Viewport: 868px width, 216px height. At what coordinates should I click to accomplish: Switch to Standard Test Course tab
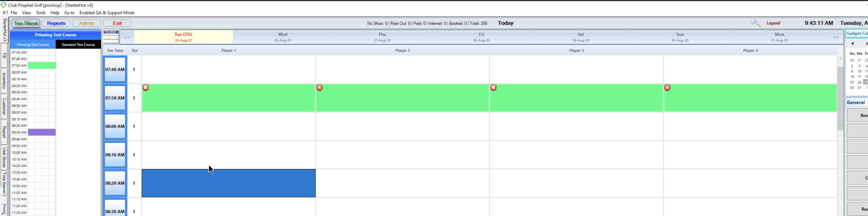[78, 44]
